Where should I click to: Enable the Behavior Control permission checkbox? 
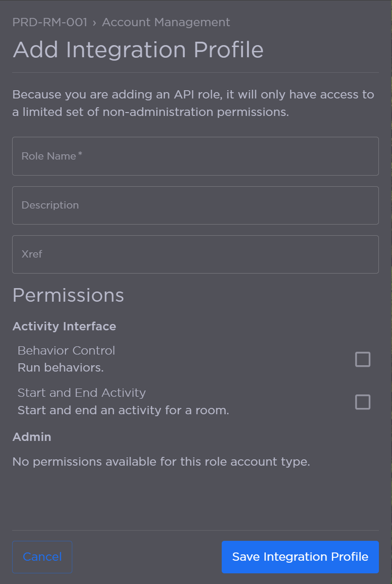coord(362,359)
